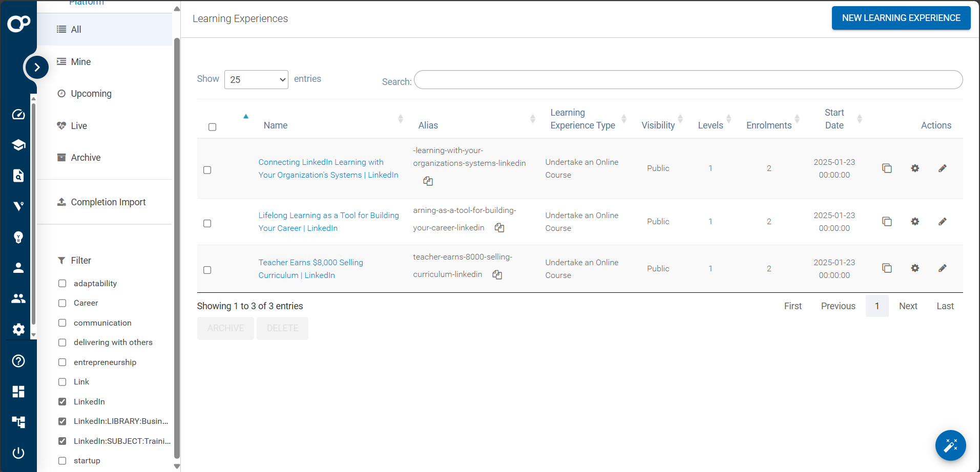This screenshot has height=472, width=980.
Task: Edit Lifelong Learning course with pencil icon
Action: [x=942, y=222]
